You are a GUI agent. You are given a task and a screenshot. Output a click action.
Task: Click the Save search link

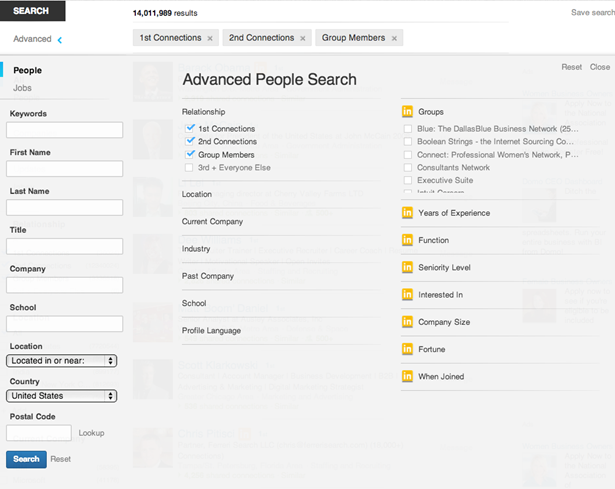pyautogui.click(x=593, y=13)
